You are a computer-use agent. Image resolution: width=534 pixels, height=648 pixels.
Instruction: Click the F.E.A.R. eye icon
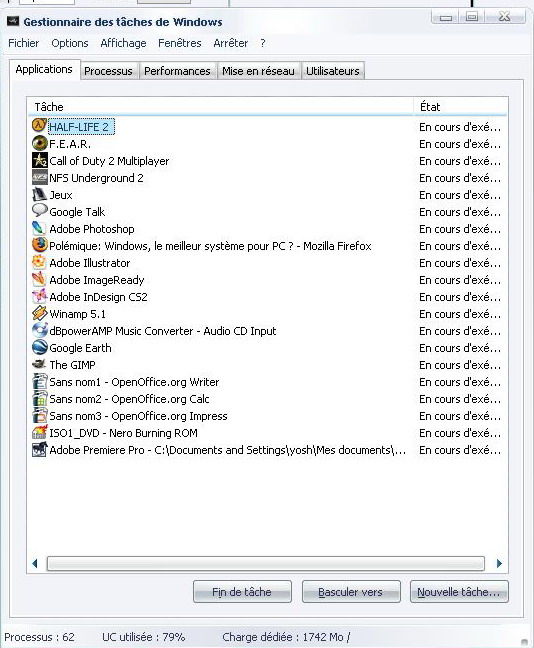coord(39,143)
